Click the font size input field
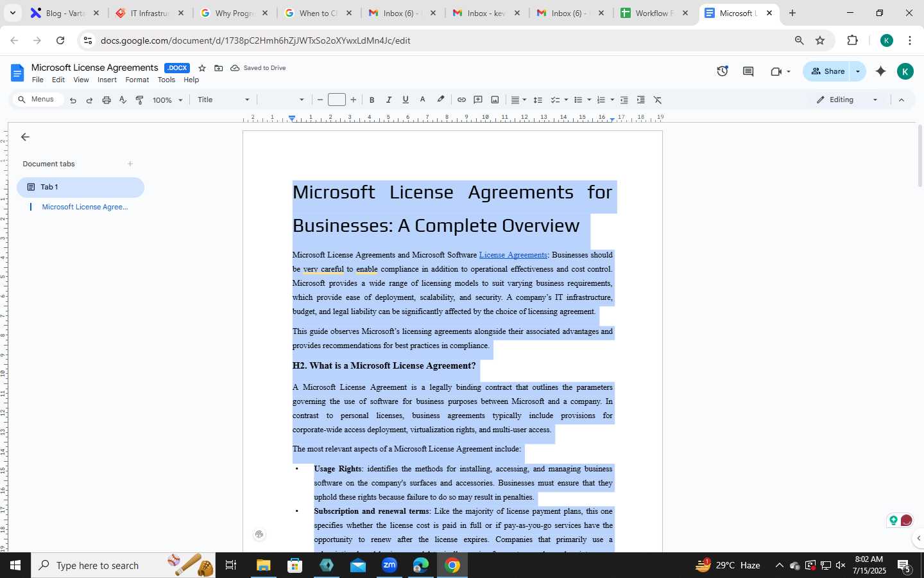924x578 pixels. 337,100
